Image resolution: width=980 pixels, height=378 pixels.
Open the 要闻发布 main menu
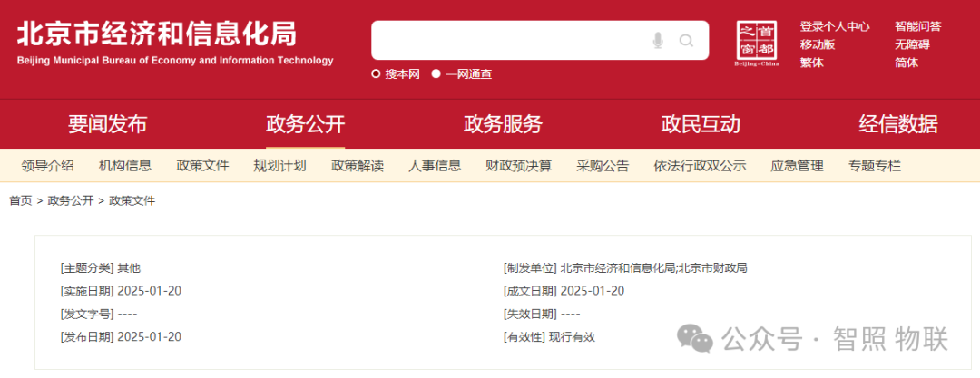pyautogui.click(x=107, y=124)
